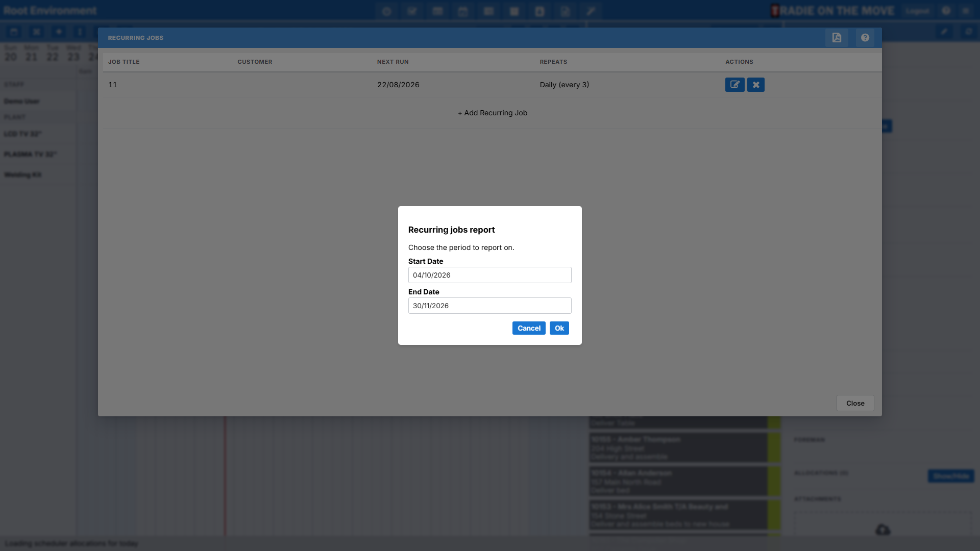Image resolution: width=980 pixels, height=551 pixels.
Task: Focus the Start Date field
Action: (490, 275)
